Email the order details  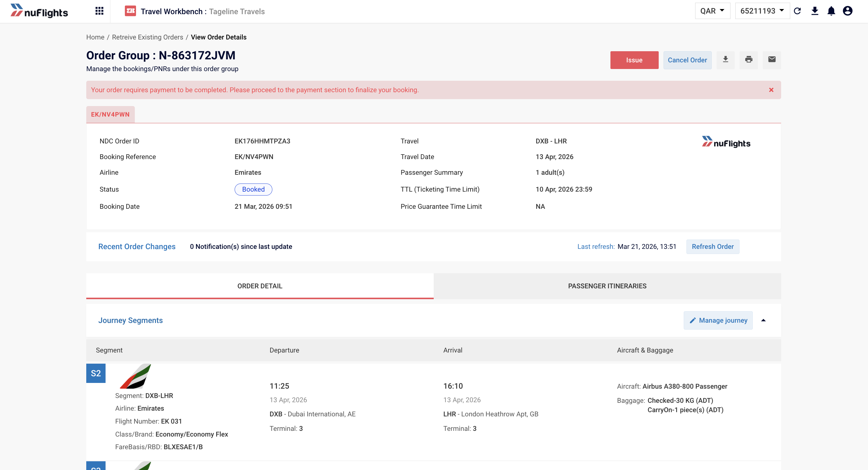(772, 60)
